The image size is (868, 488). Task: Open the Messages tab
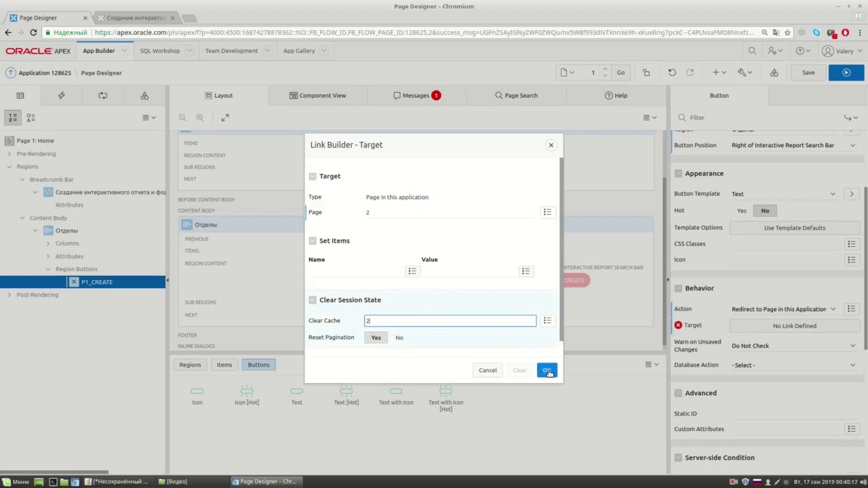[x=416, y=96]
